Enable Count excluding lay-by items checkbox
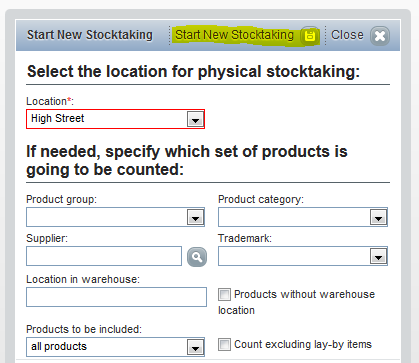The width and height of the screenshot is (419, 363). pyautogui.click(x=224, y=345)
